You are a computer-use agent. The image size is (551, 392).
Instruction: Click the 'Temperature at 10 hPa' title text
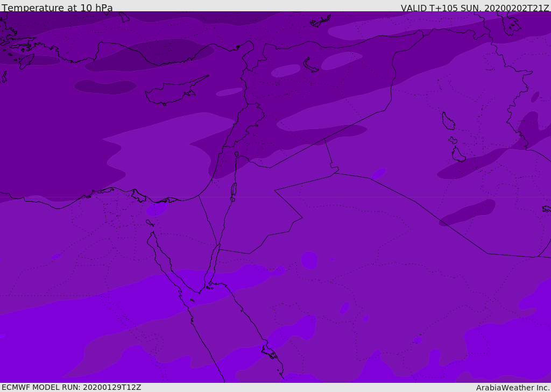click(x=57, y=8)
